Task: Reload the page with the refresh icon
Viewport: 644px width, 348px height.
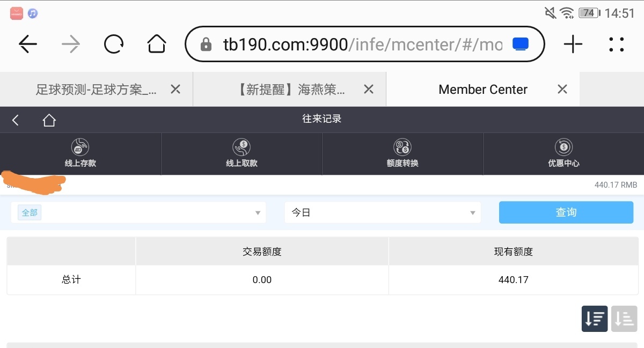Action: [114, 45]
